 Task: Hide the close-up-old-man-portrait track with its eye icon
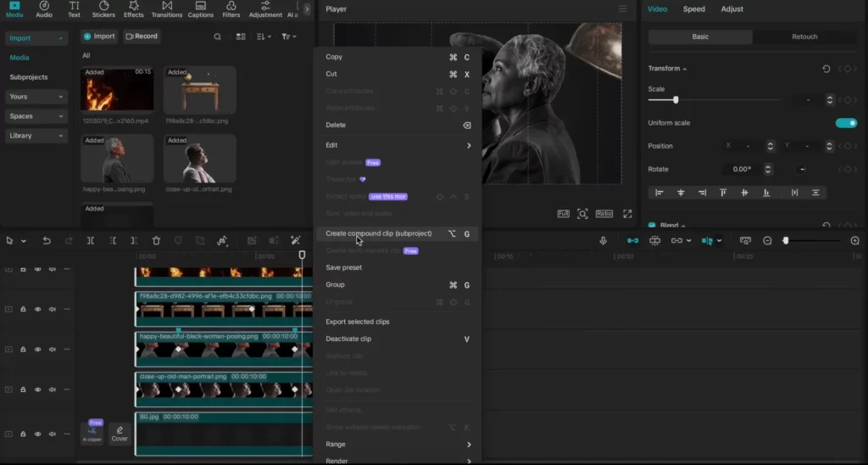[x=37, y=389]
